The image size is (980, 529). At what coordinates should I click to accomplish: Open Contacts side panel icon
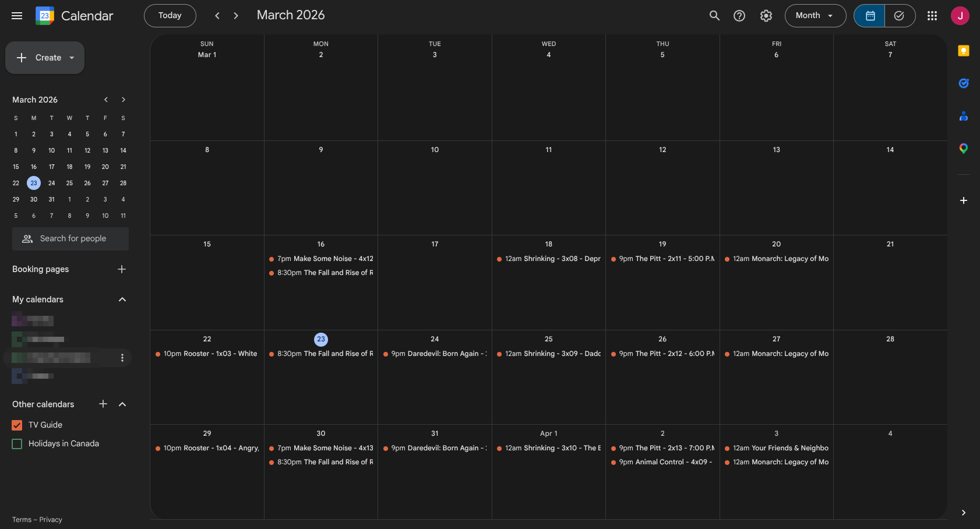[x=964, y=117]
